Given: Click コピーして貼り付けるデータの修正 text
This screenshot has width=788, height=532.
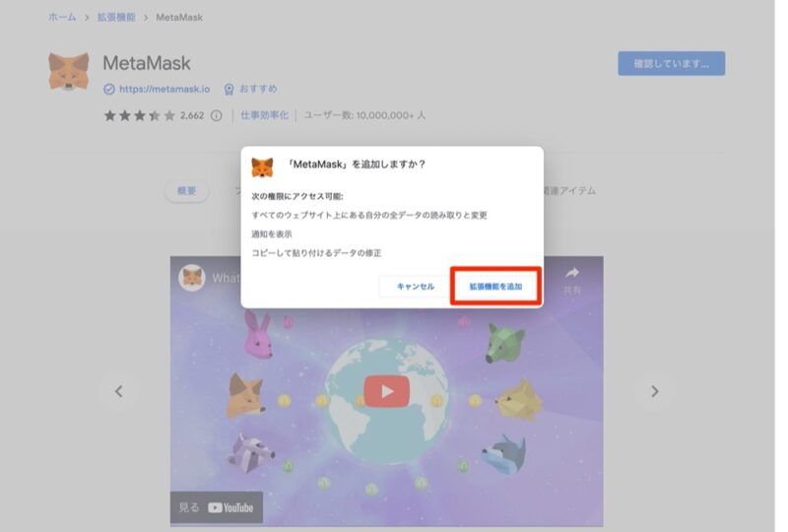Looking at the screenshot, I should [316, 253].
